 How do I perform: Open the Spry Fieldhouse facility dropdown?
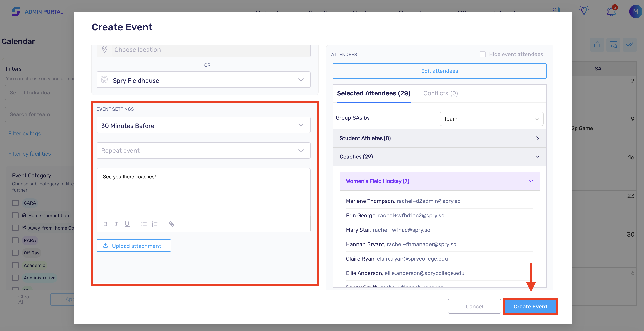(204, 80)
